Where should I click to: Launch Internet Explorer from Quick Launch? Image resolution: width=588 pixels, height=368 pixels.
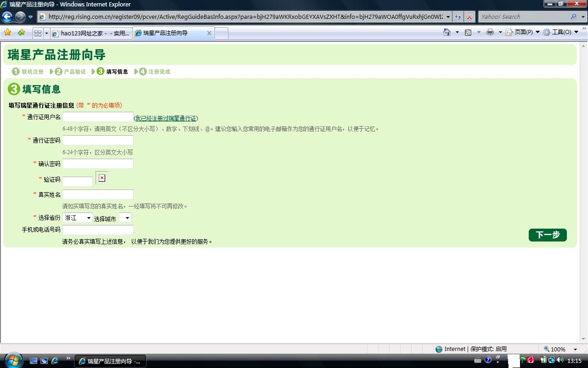pos(55,361)
